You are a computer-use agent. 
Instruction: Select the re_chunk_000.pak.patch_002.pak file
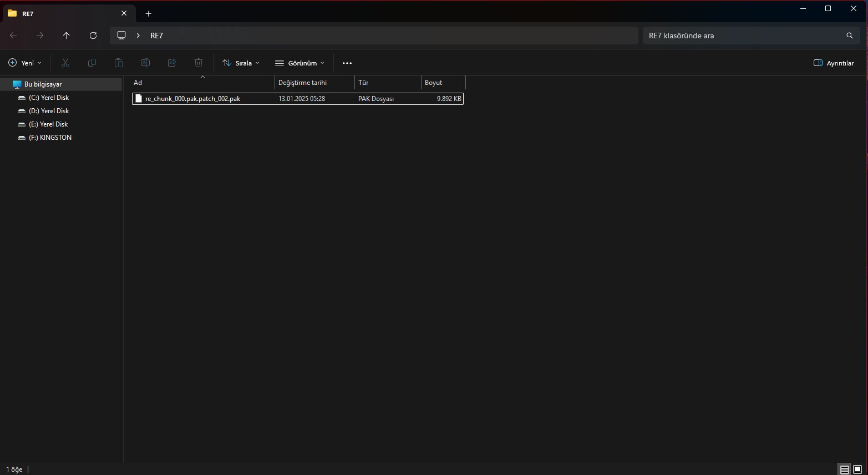[x=192, y=98]
